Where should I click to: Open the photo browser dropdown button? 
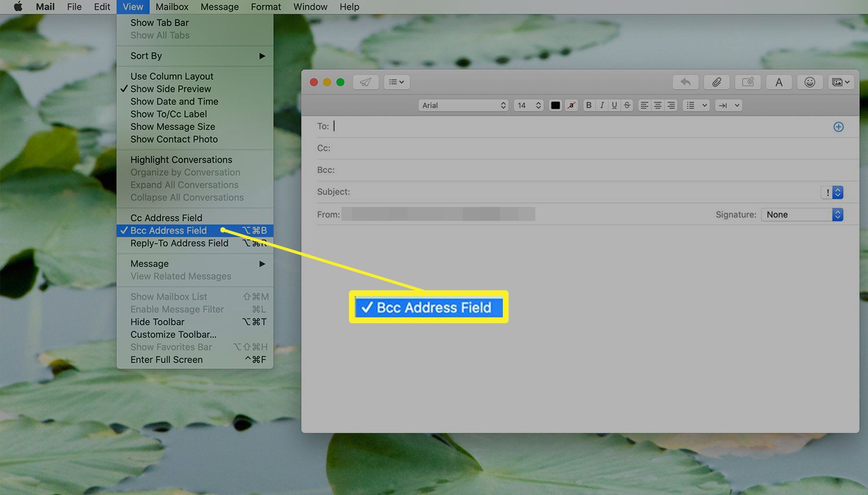click(x=841, y=82)
